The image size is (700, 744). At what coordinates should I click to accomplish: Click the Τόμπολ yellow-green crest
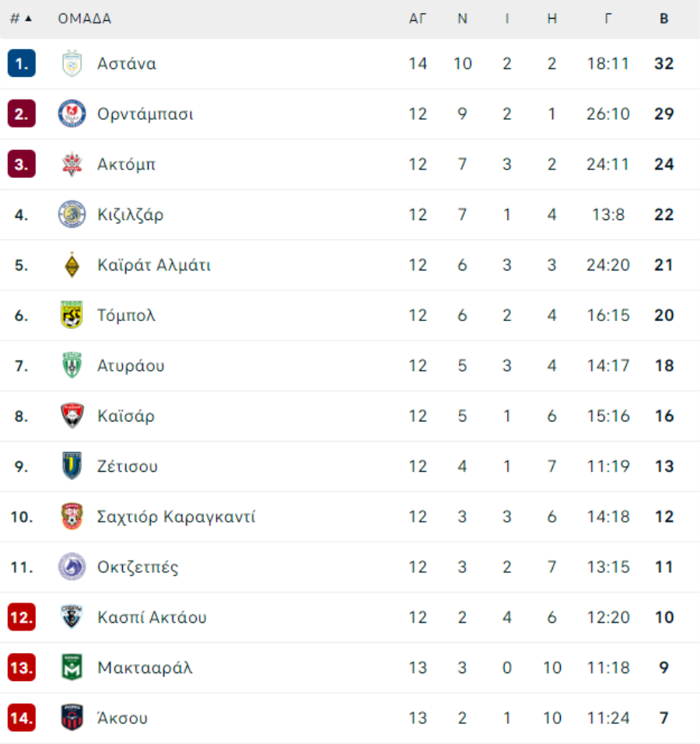[72, 315]
